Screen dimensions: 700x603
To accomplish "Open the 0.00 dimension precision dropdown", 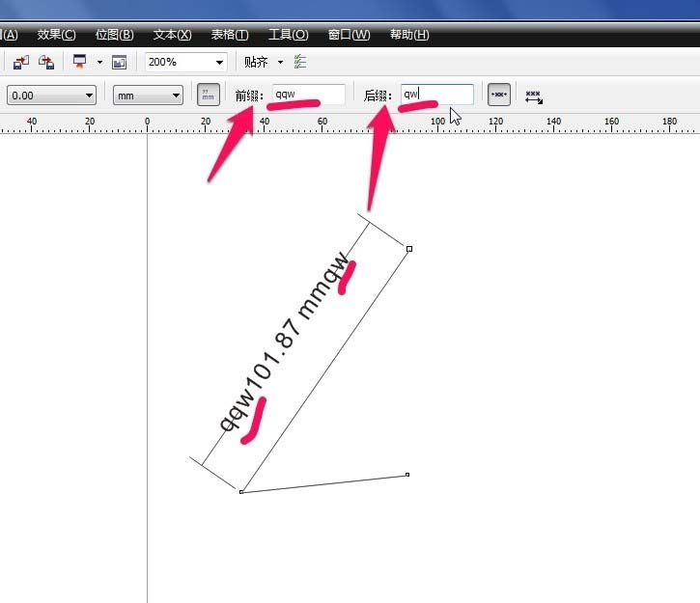I will (x=51, y=96).
